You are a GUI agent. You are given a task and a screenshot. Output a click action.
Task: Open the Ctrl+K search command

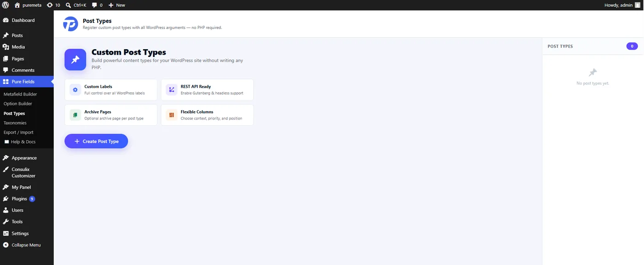tap(76, 5)
